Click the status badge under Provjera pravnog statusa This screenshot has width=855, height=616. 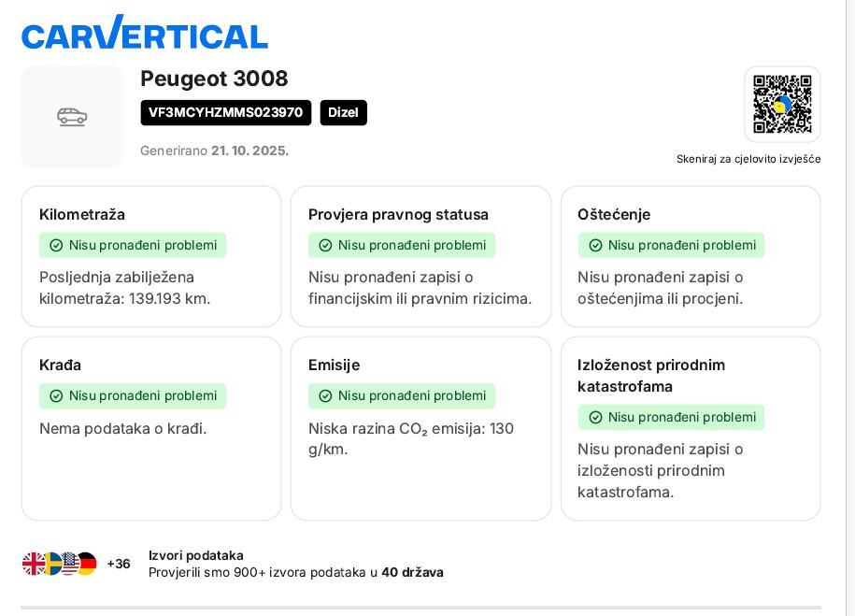click(402, 246)
